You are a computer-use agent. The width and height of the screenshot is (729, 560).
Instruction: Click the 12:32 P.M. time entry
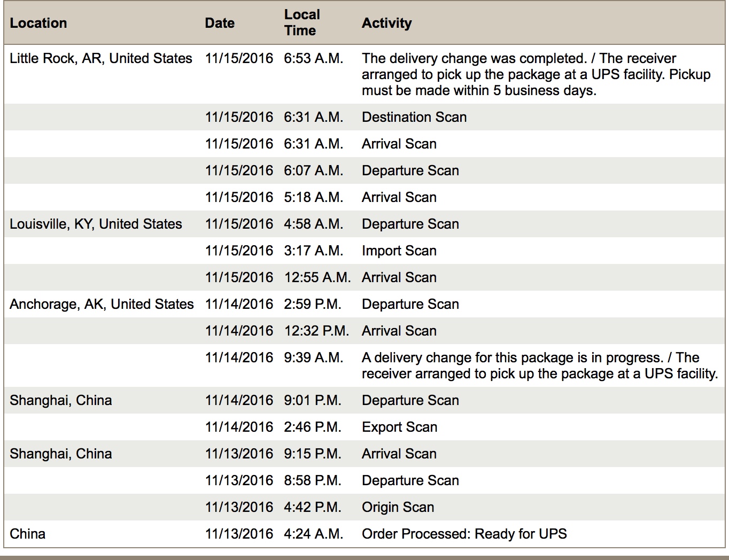coord(316,331)
